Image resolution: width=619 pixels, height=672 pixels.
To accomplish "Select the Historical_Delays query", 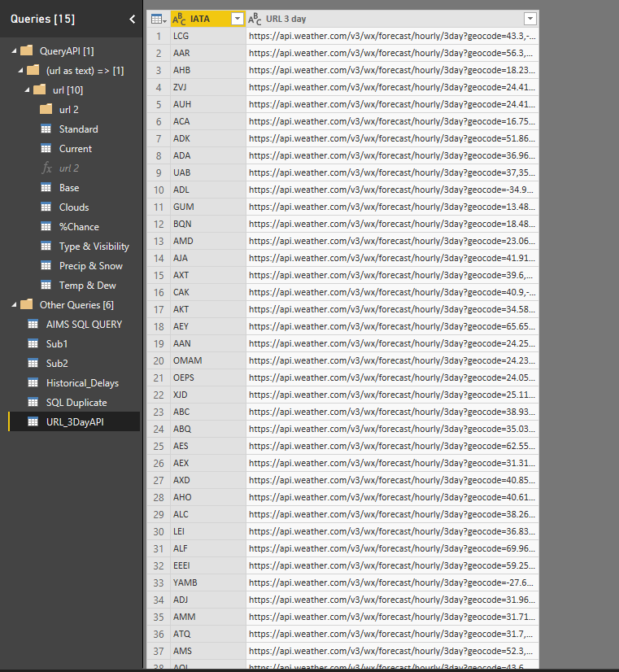I will tap(82, 382).
